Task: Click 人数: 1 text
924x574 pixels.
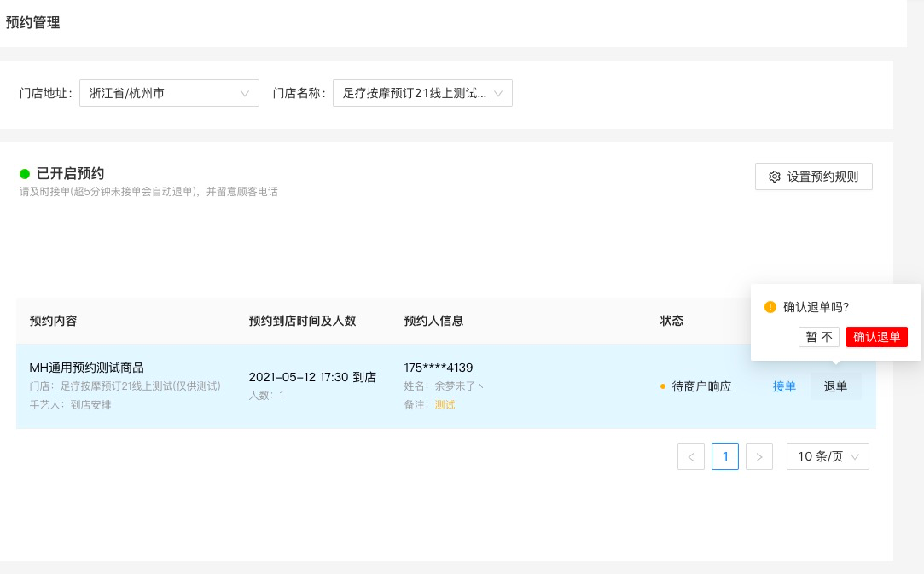Action: (266, 396)
